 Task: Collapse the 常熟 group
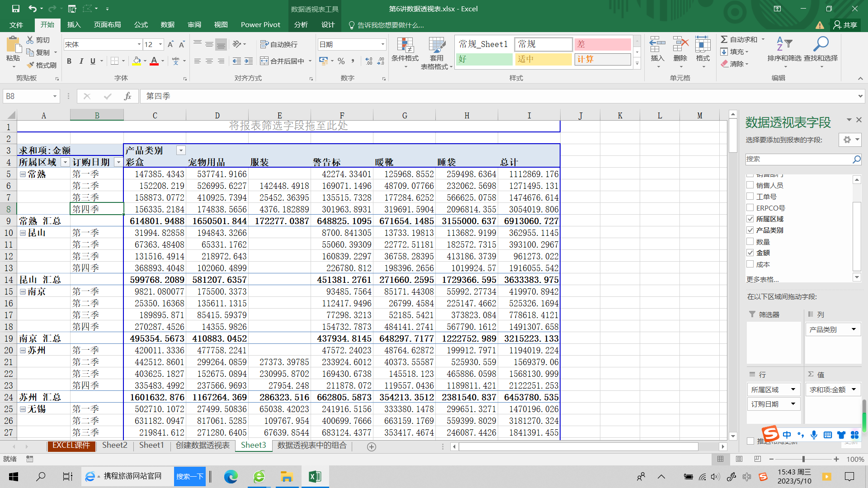coord(23,174)
